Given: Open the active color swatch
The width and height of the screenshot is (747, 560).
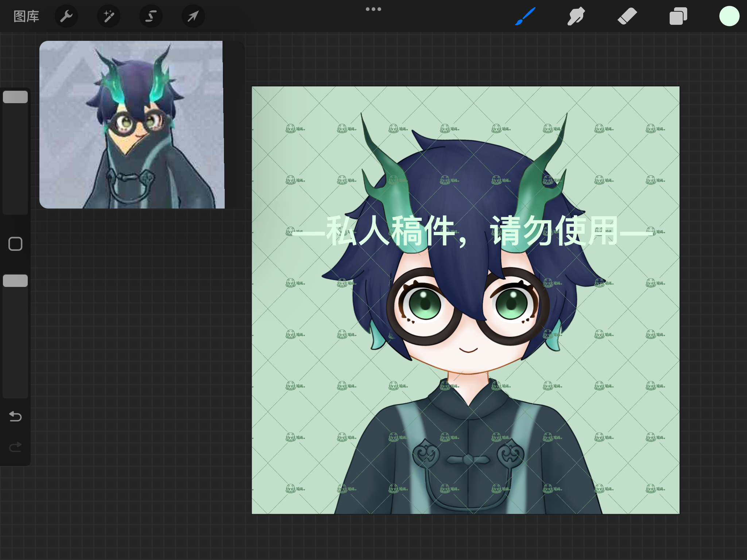Looking at the screenshot, I should coord(729,16).
